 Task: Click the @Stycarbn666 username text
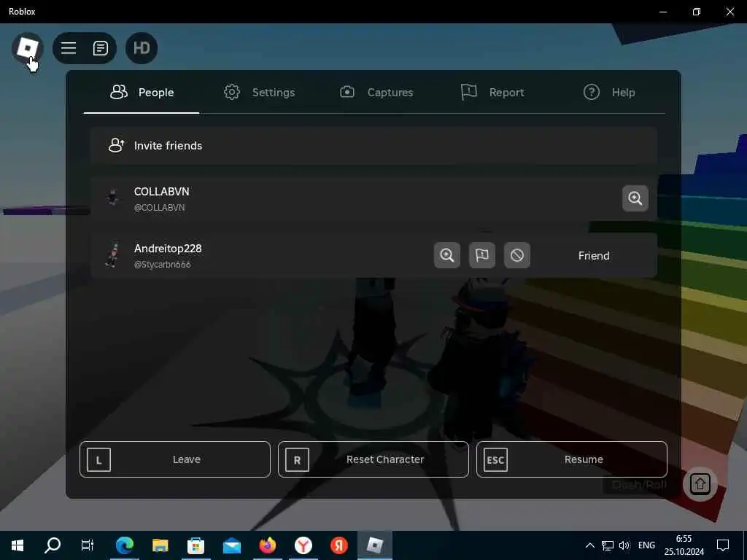click(x=163, y=265)
